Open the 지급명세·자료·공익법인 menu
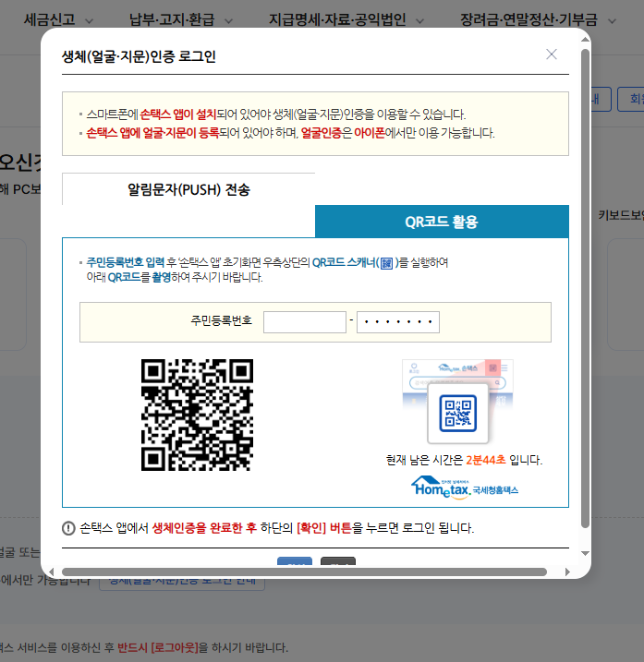Viewport: 644px width, 662px height. [337, 19]
